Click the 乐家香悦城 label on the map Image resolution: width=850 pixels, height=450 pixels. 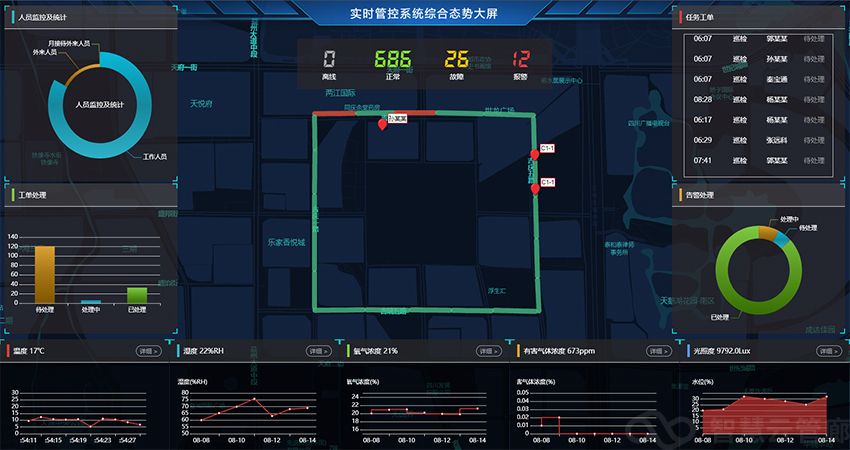tap(286, 242)
